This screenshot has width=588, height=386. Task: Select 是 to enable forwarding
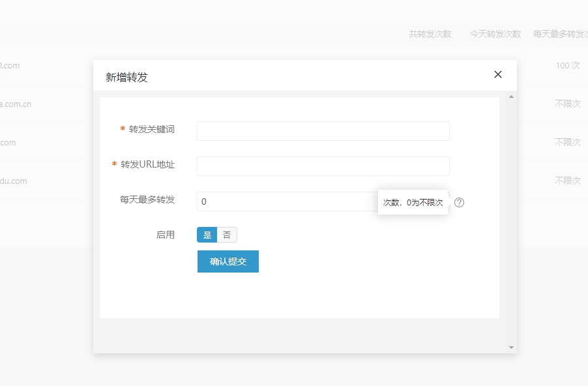click(x=207, y=235)
